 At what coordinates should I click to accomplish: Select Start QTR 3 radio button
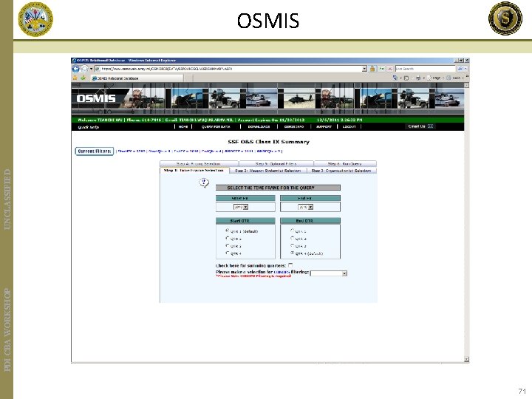coord(228,245)
